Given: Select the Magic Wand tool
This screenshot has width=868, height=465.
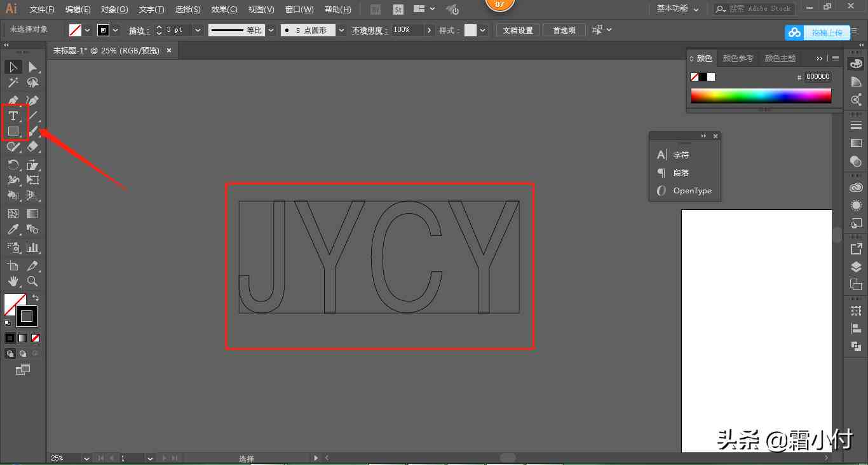Looking at the screenshot, I should [x=13, y=83].
